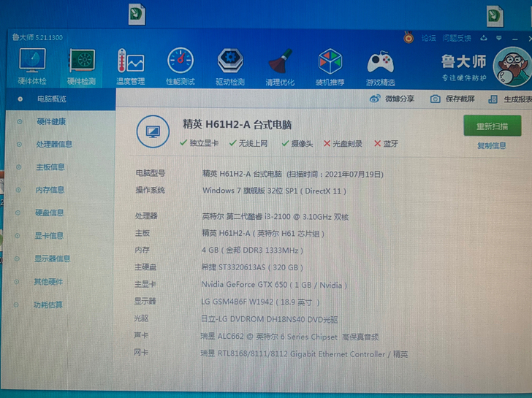This screenshot has height=398, width=532.
Task: Open 清理优化 cleanup broom tool
Action: (x=280, y=66)
